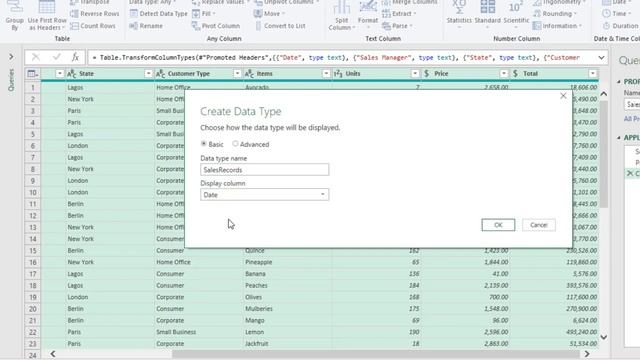Open the Fill dropdown
The height and width of the screenshot is (360, 640).
tap(204, 13)
